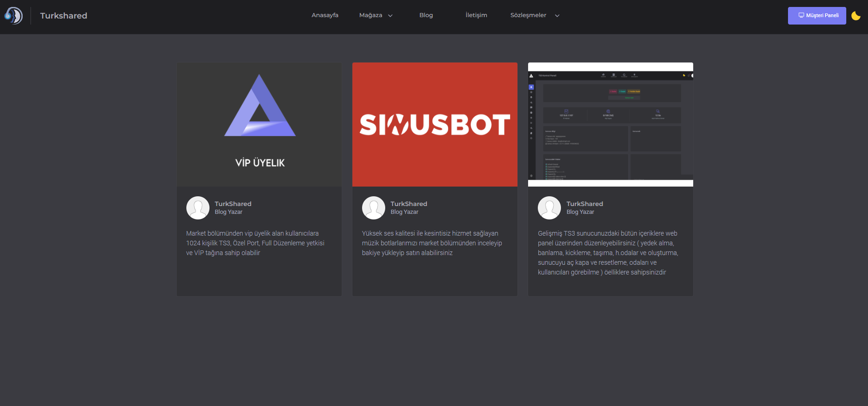Open the SinusBot red banner image
Viewport: 868px width, 406px height.
pos(435,125)
